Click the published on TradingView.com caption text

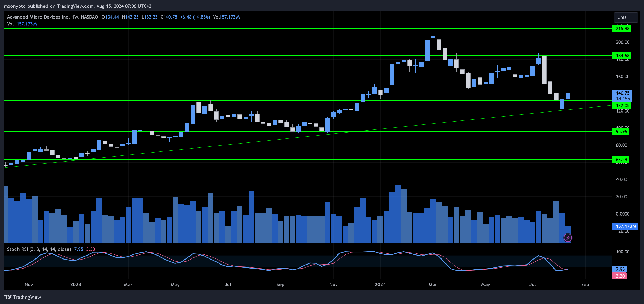point(78,6)
